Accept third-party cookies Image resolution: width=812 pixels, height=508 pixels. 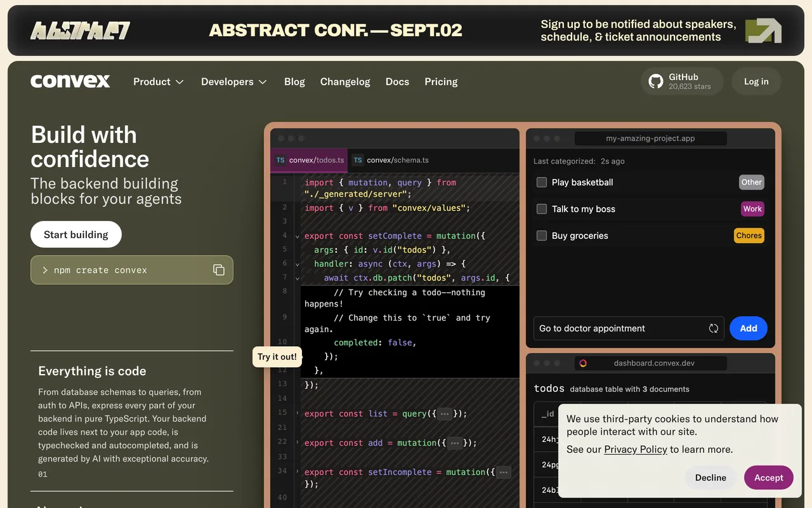pos(769,478)
